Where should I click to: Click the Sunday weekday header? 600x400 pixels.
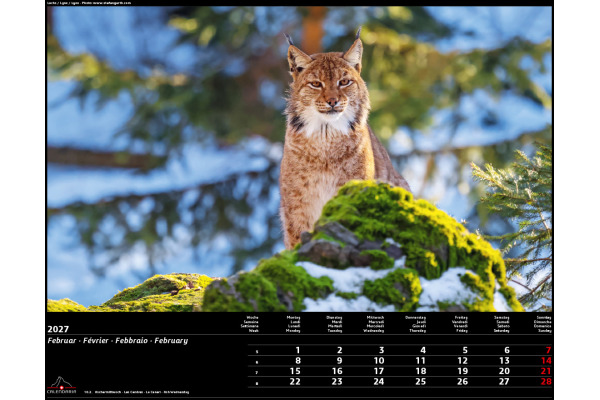[x=543, y=324]
